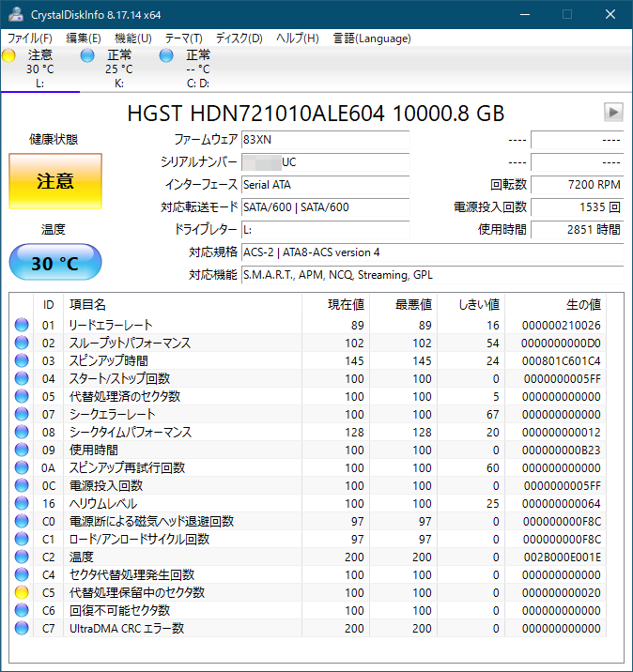Click raw value 000000000B23 in 09 row
This screenshot has width=633, height=672.
561,450
